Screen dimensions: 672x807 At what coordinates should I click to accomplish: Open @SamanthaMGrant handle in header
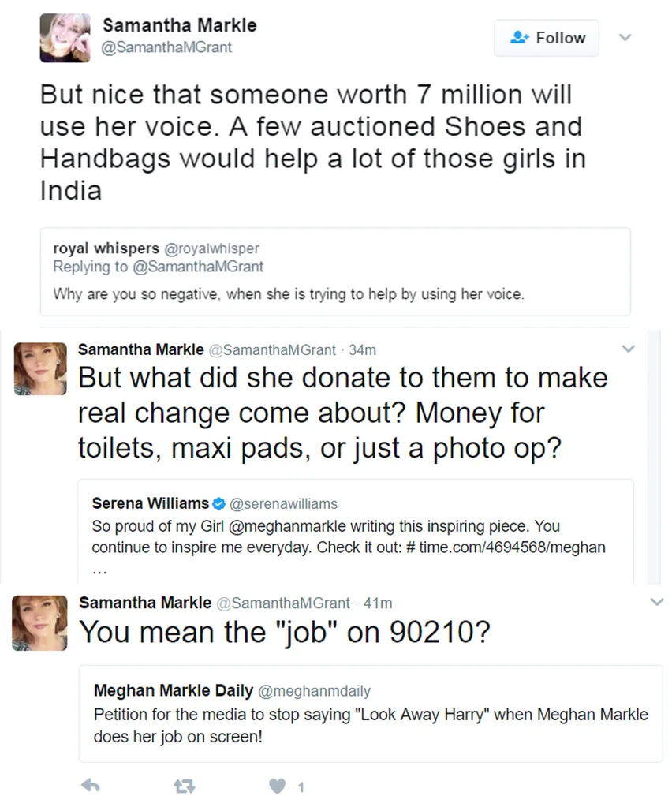[166, 47]
